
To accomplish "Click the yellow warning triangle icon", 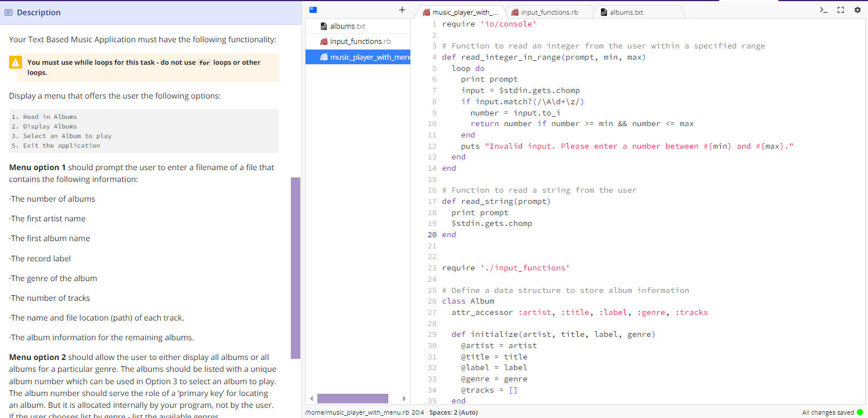I will point(16,63).
